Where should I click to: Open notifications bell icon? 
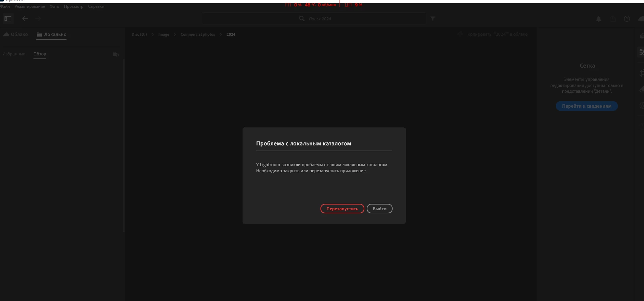coord(599,19)
